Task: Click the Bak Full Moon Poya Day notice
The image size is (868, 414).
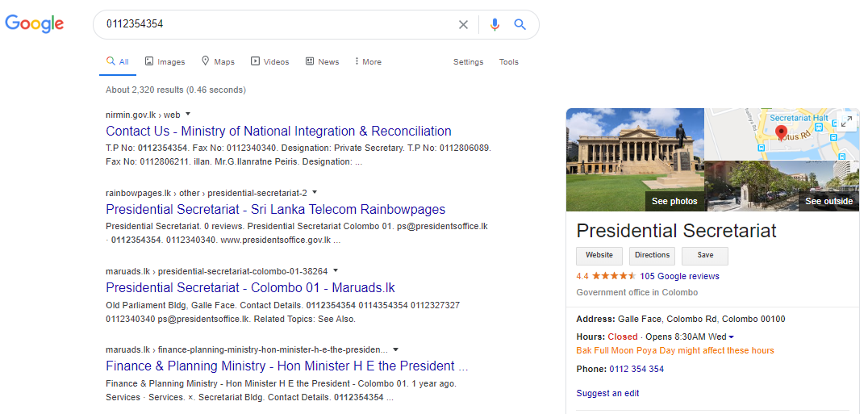Action: [675, 350]
